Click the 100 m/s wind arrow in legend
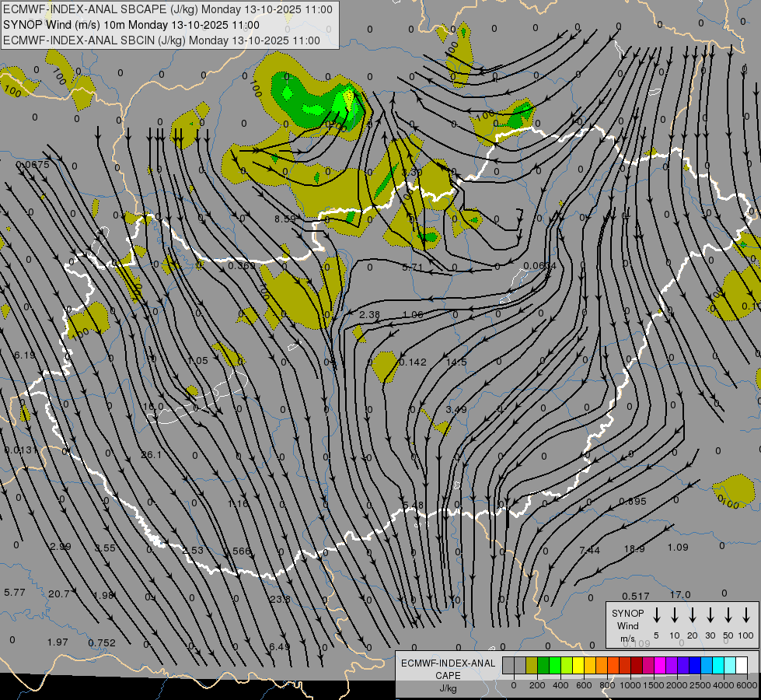 coord(746,615)
